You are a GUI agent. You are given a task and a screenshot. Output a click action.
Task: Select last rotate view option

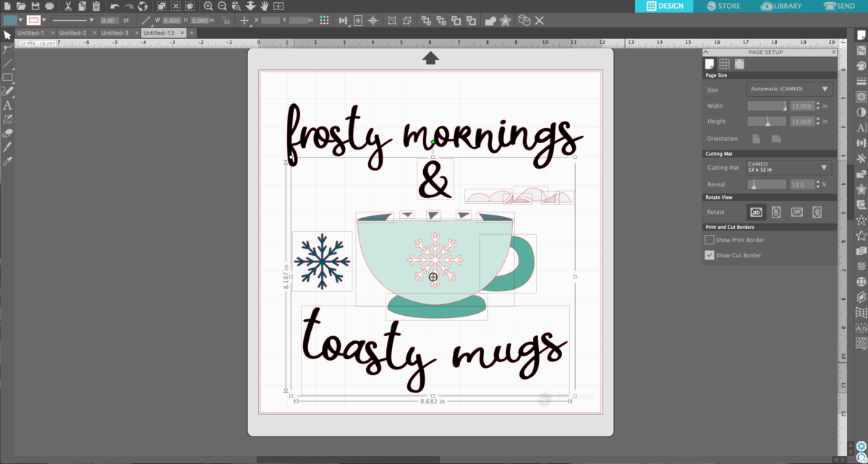pyautogui.click(x=817, y=212)
